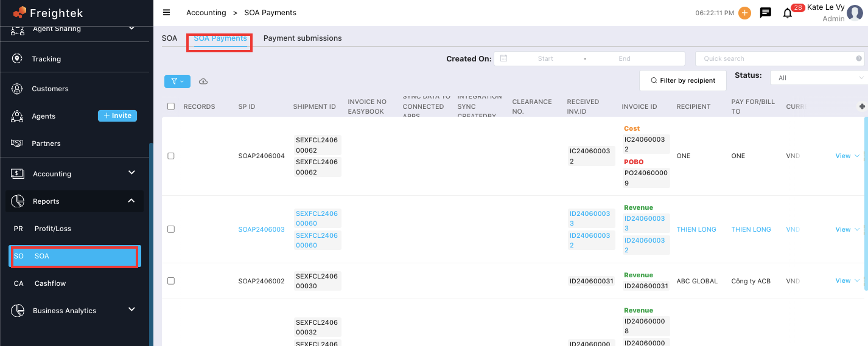The height and width of the screenshot is (346, 868).
Task: Click the Created On end date field
Action: (625, 59)
